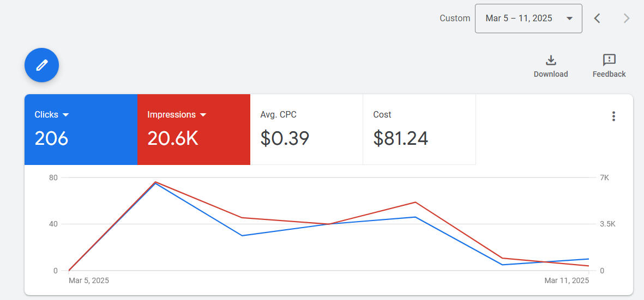Click the date range caret arrow

(569, 19)
